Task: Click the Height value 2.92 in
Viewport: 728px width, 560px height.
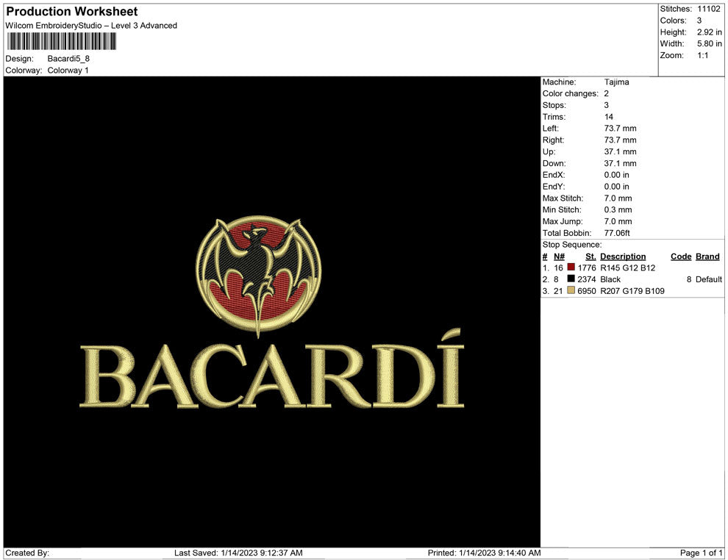Action: (709, 32)
